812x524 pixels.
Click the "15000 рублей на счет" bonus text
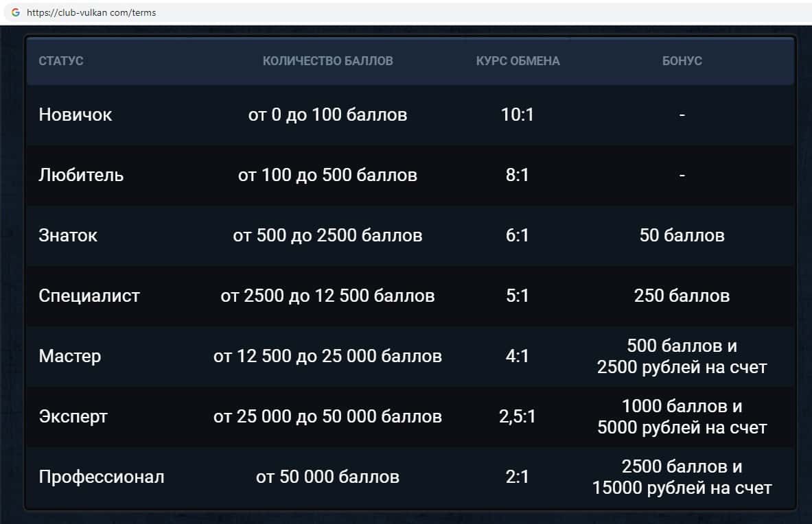(x=682, y=488)
